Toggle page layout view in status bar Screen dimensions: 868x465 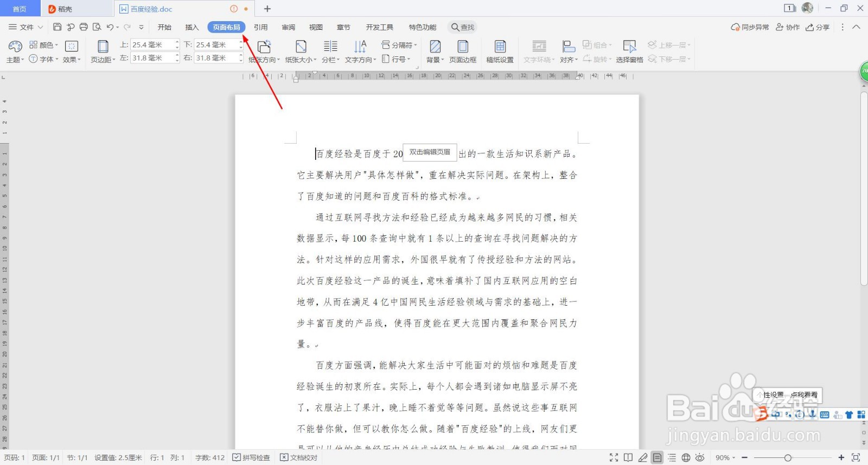[657, 458]
